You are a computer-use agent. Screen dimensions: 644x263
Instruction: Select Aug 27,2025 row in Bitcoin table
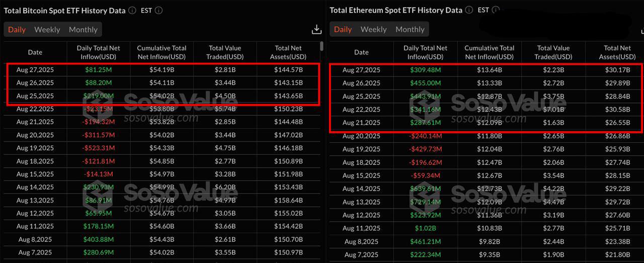tap(35, 70)
